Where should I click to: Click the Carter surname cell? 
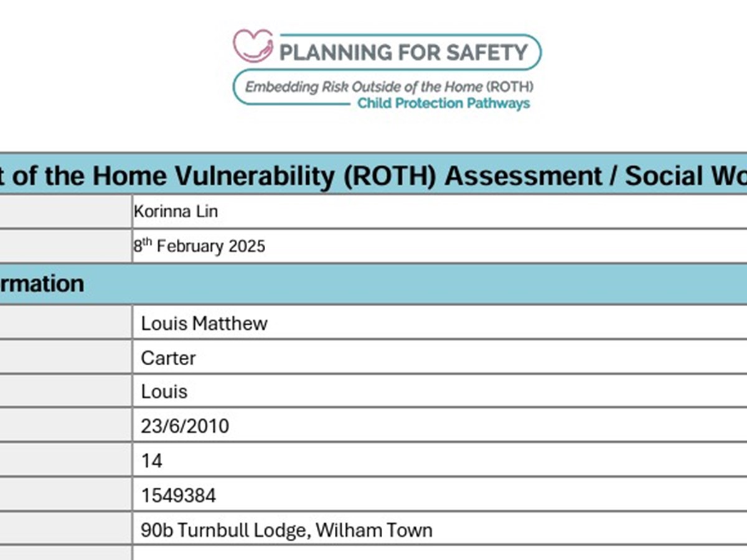169,358
